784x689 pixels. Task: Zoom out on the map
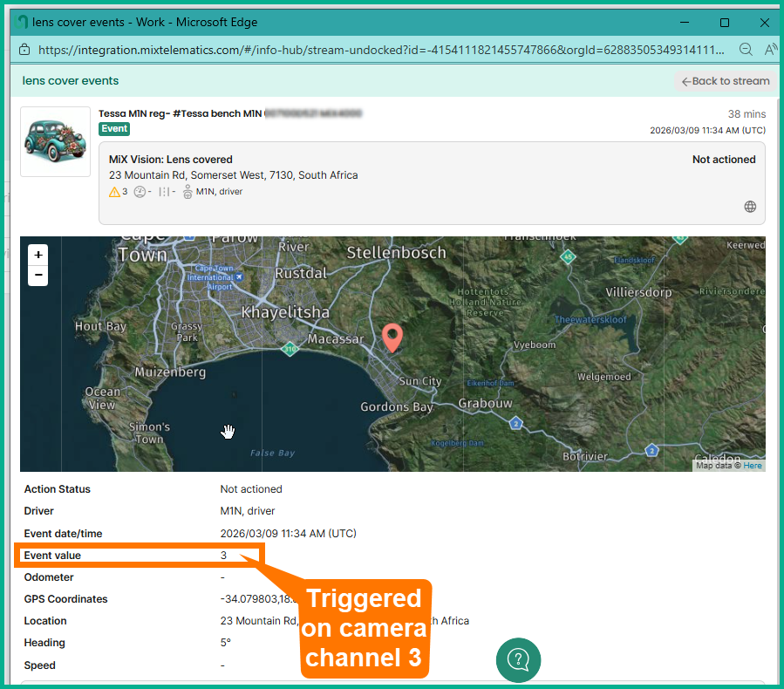(x=38, y=276)
